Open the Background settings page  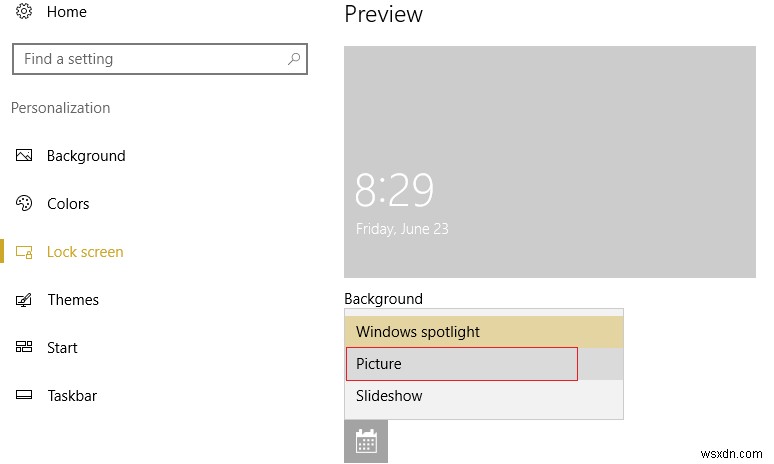click(x=86, y=156)
